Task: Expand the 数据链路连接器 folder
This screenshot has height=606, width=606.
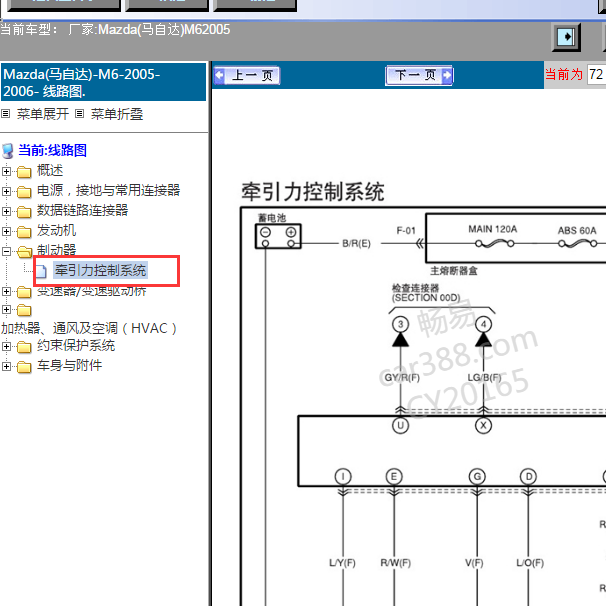Action: pyautogui.click(x=6, y=211)
